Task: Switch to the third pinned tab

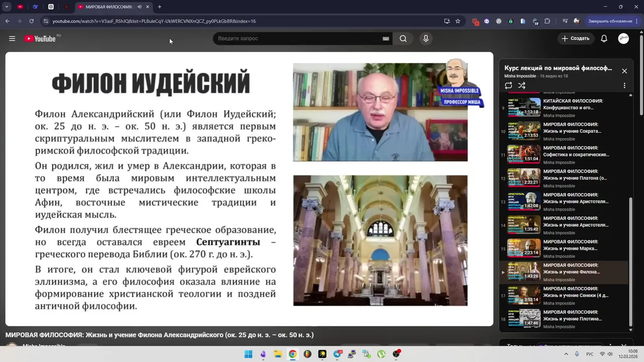Action: tap(51, 7)
